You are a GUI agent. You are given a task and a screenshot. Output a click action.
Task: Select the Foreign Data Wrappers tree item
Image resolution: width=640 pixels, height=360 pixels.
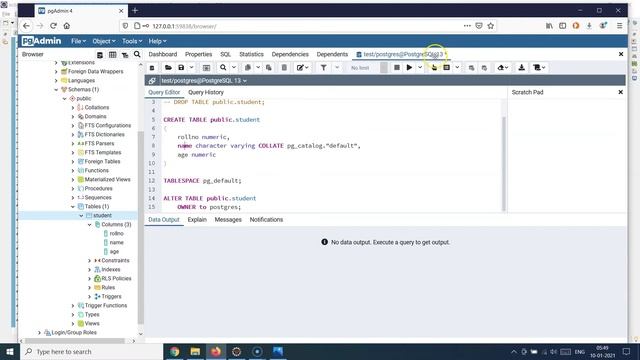[96, 71]
